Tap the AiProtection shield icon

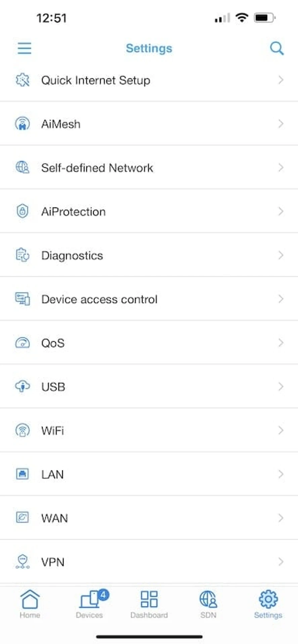[x=23, y=211]
